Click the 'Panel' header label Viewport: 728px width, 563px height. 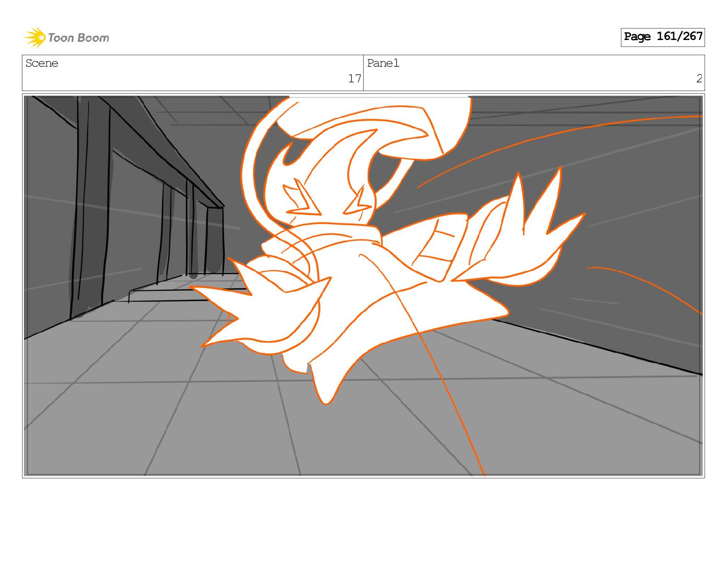click(x=383, y=63)
